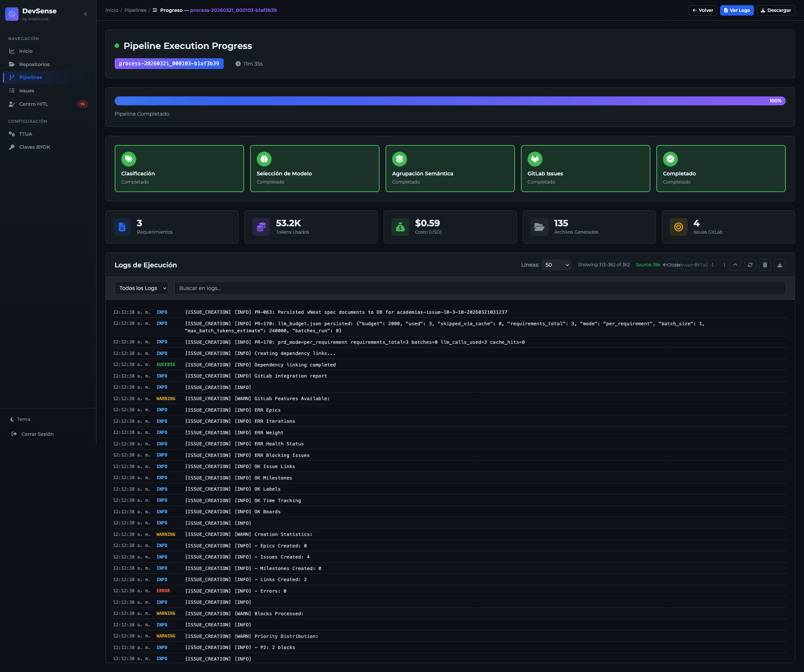Click the trash icon to clear logs
Viewport: 804px width, 672px height.
[x=765, y=265]
